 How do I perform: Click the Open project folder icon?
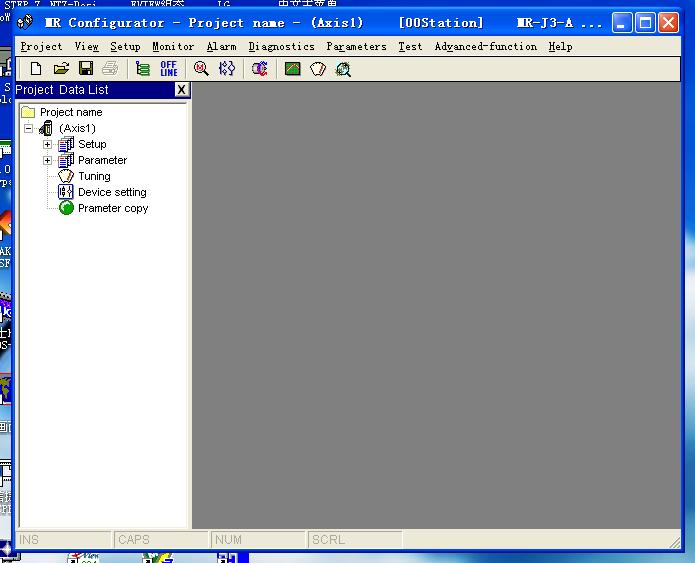pos(61,69)
